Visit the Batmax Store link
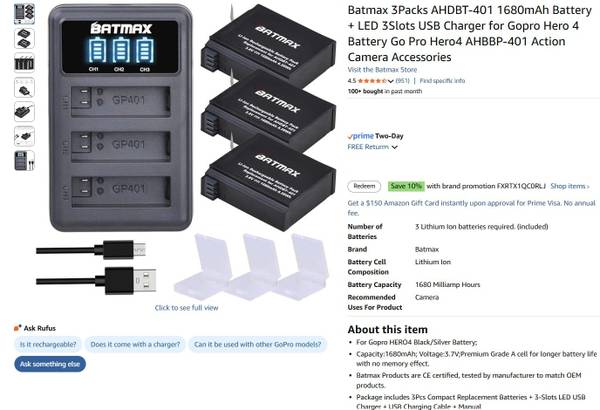Image resolution: width=600 pixels, height=410 pixels. click(382, 70)
